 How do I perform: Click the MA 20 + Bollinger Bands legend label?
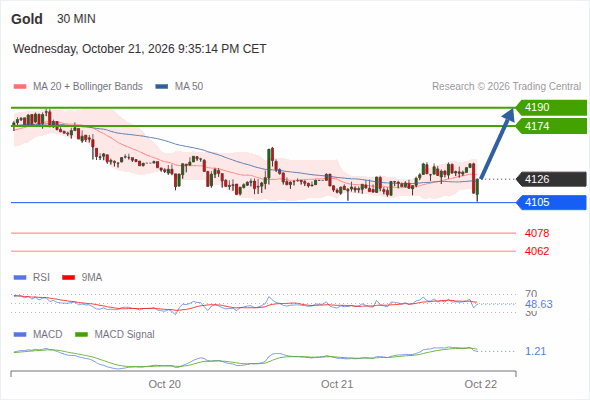88,87
